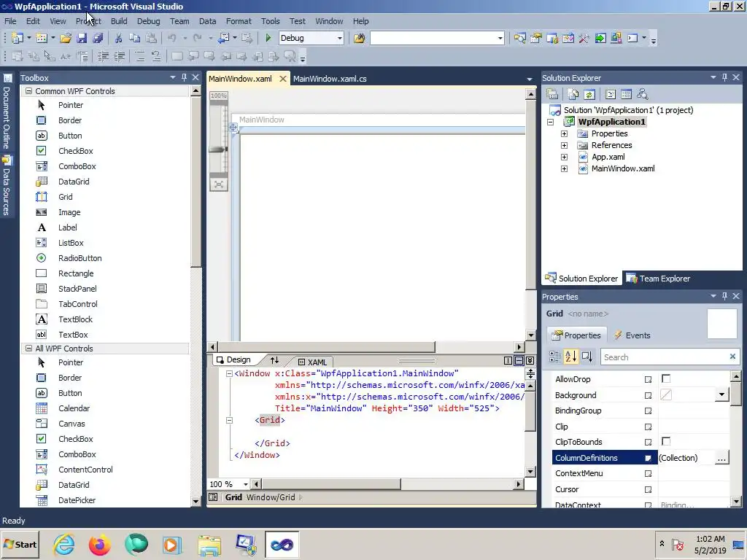747x560 pixels.
Task: Click property marker next to ColumnDefinitions
Action: [x=648, y=458]
